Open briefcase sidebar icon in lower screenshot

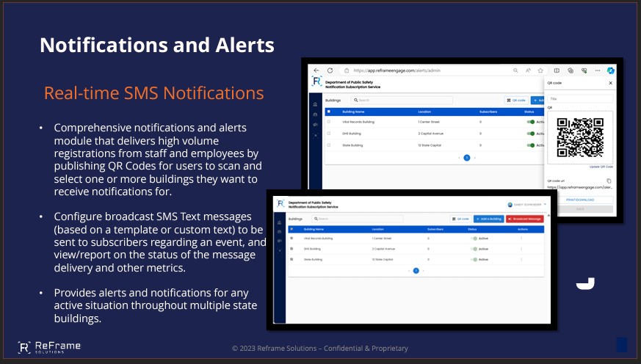(279, 232)
